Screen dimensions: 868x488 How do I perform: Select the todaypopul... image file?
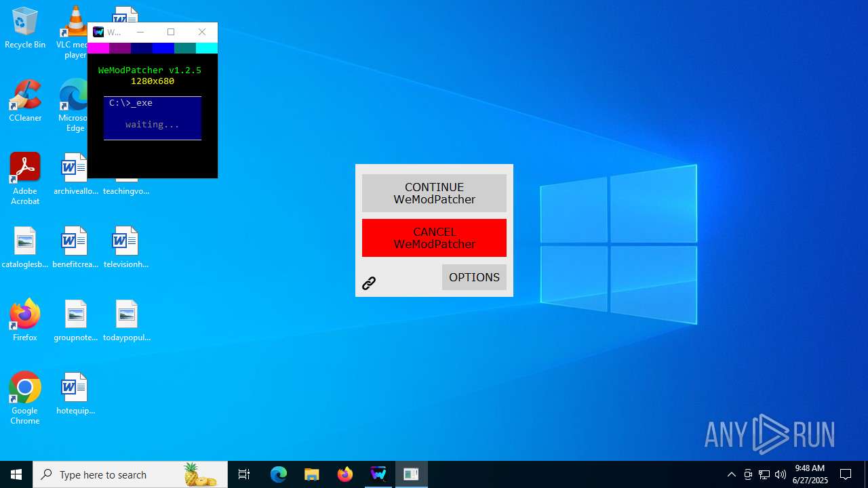(x=126, y=321)
